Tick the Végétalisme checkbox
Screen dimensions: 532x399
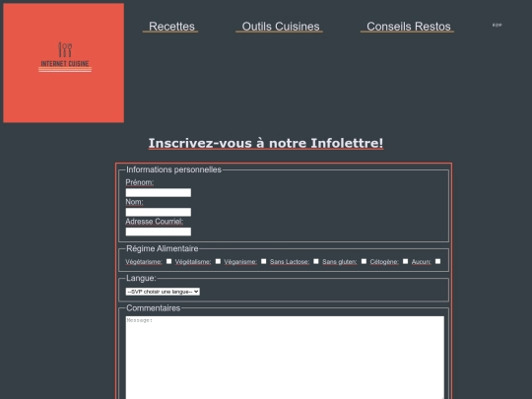(x=218, y=261)
